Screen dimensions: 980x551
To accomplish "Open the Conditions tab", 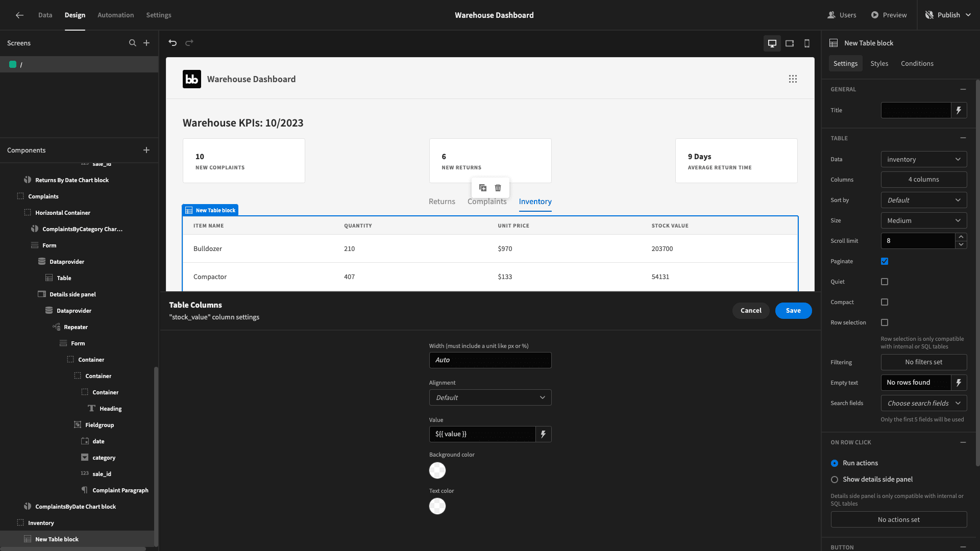I will pyautogui.click(x=917, y=63).
